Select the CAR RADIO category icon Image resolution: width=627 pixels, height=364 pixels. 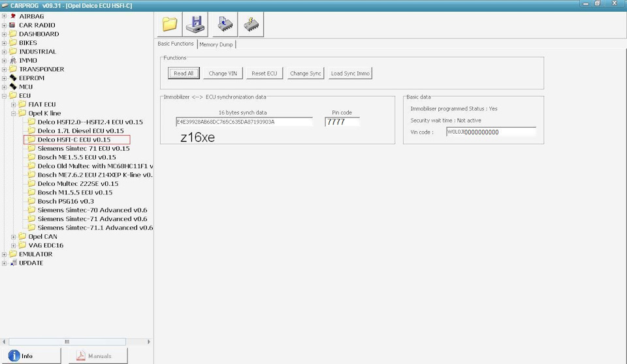[13, 25]
